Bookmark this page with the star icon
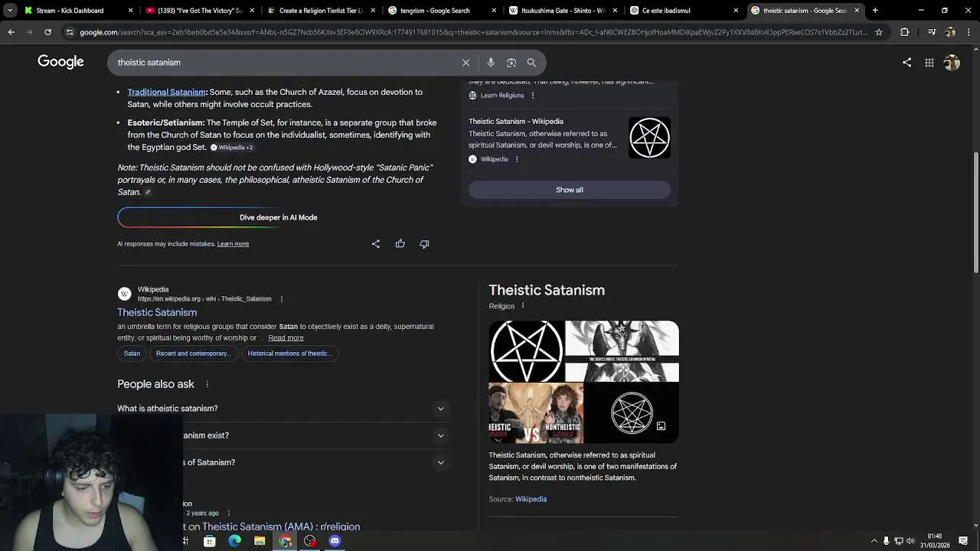 click(879, 32)
